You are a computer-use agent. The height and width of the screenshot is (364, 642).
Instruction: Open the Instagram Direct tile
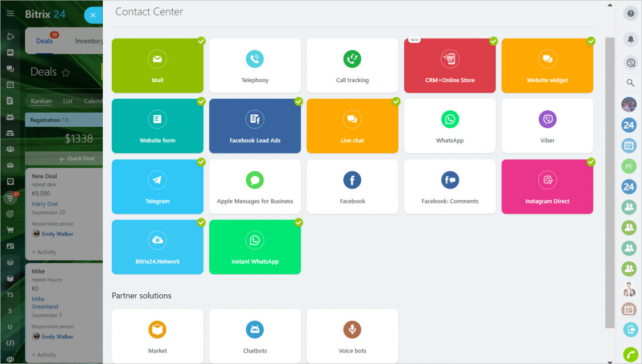(547, 187)
